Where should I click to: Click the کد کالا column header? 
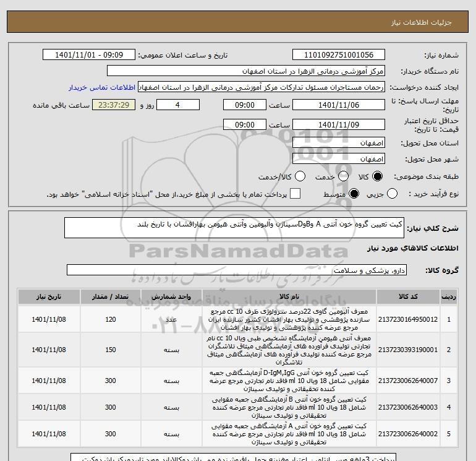pyautogui.click(x=408, y=296)
